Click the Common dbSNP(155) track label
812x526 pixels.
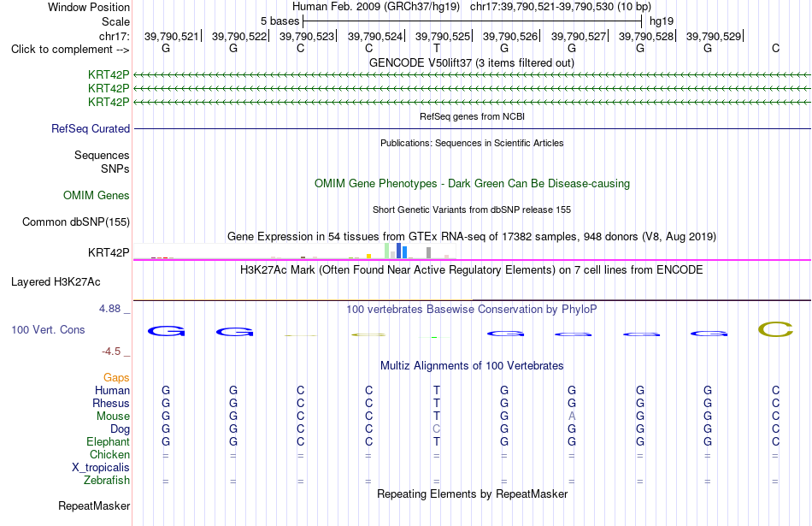75,222
